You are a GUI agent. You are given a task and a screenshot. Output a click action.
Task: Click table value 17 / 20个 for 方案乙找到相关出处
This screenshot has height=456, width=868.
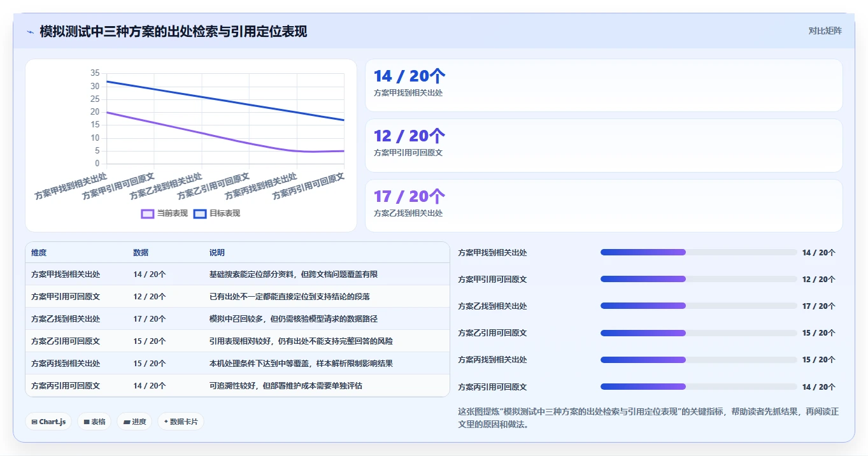tap(150, 319)
